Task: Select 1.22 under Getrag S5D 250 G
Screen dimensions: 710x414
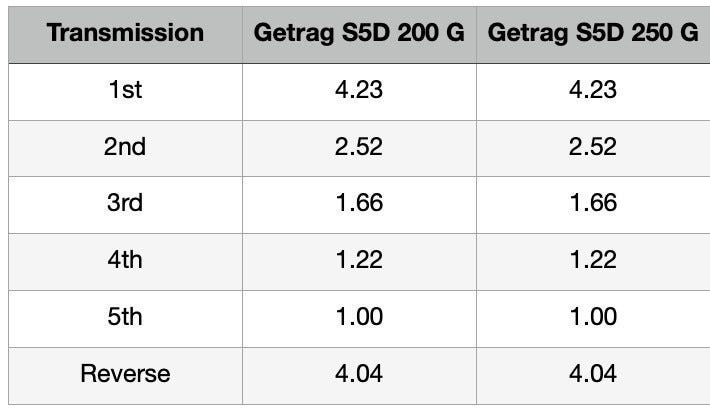Action: [x=593, y=261]
